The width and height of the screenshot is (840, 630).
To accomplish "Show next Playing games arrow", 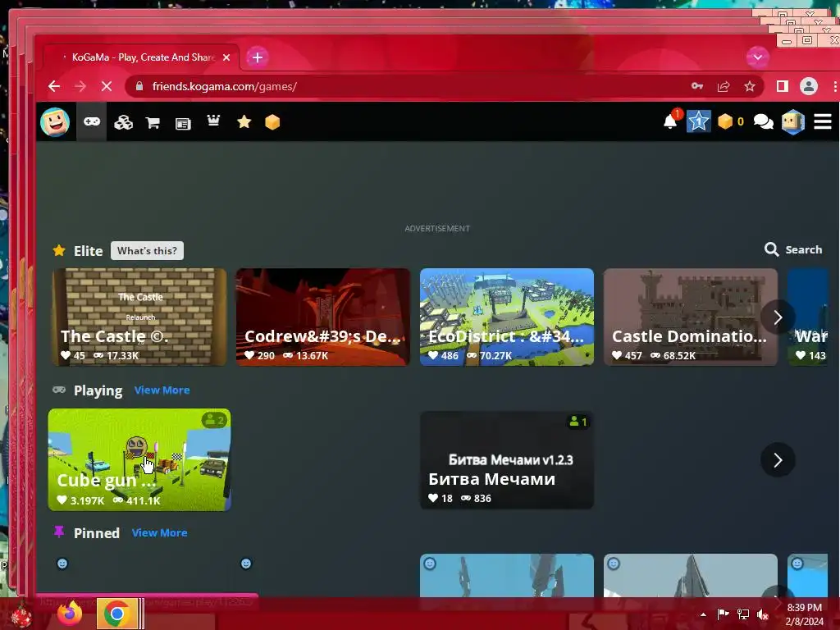I will click(x=778, y=459).
